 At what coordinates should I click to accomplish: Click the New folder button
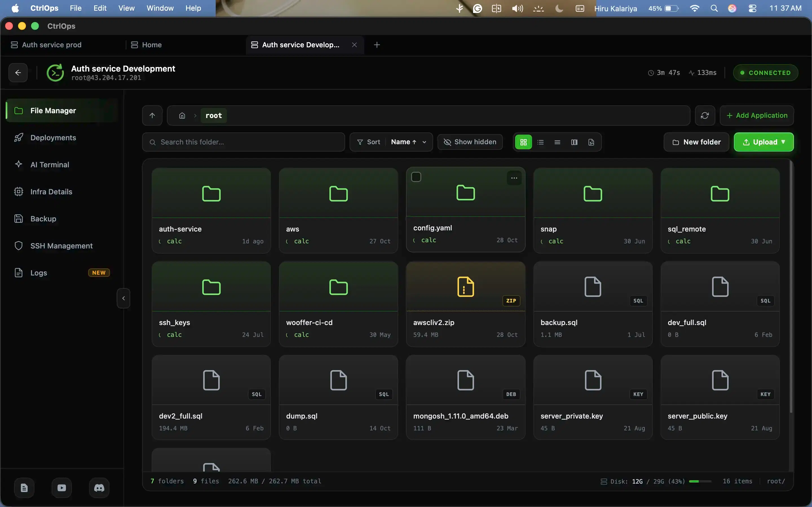pos(696,142)
